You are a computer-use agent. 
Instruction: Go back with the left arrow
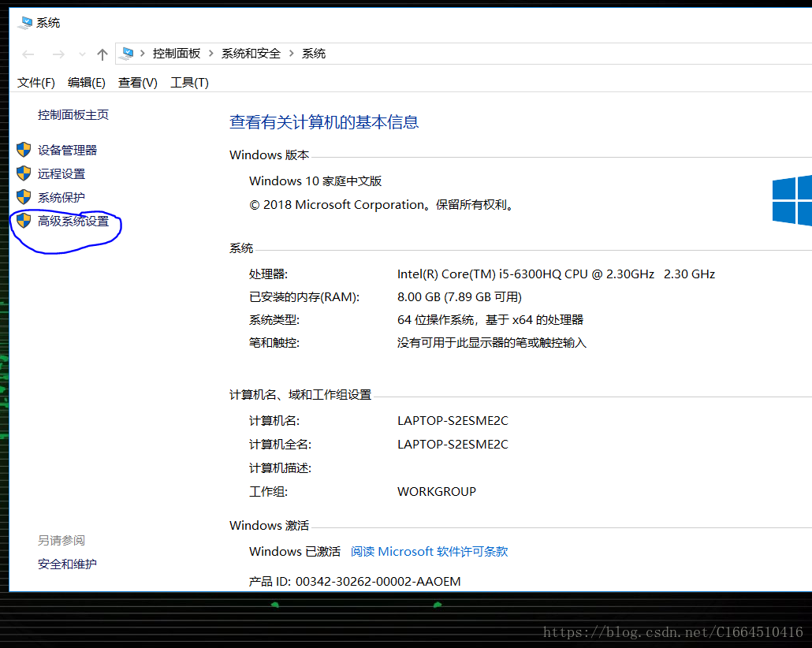28,54
